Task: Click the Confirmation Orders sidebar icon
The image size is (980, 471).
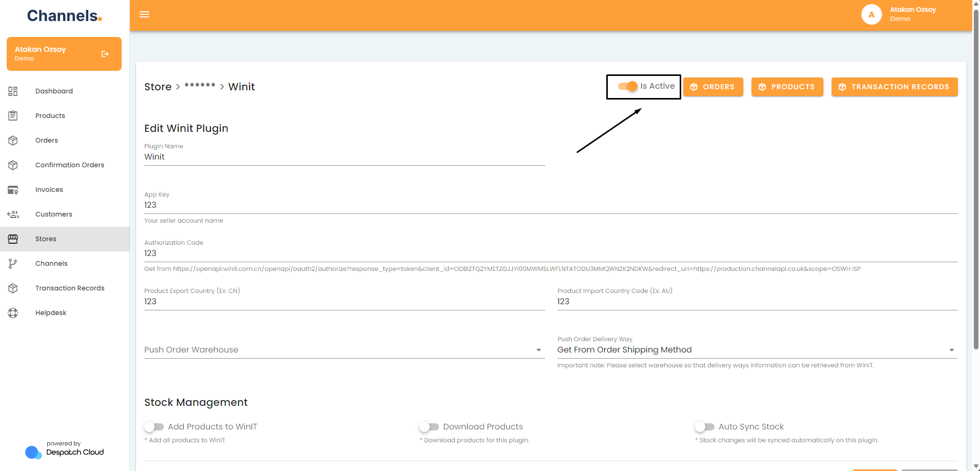Action: coord(13,165)
